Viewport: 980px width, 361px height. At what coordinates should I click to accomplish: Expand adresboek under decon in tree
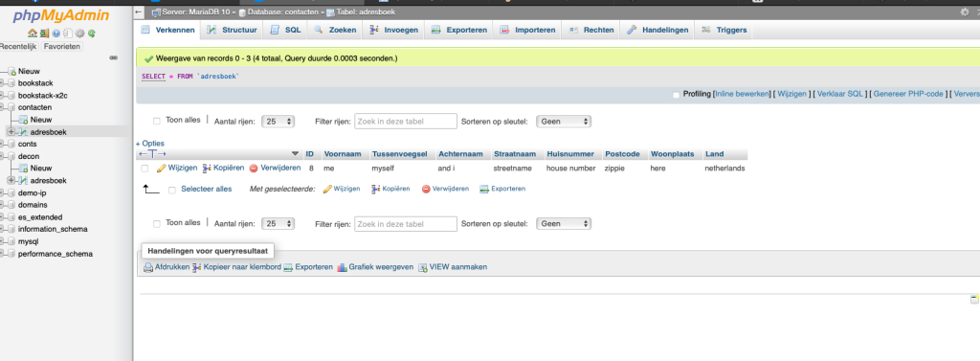[x=11, y=181]
